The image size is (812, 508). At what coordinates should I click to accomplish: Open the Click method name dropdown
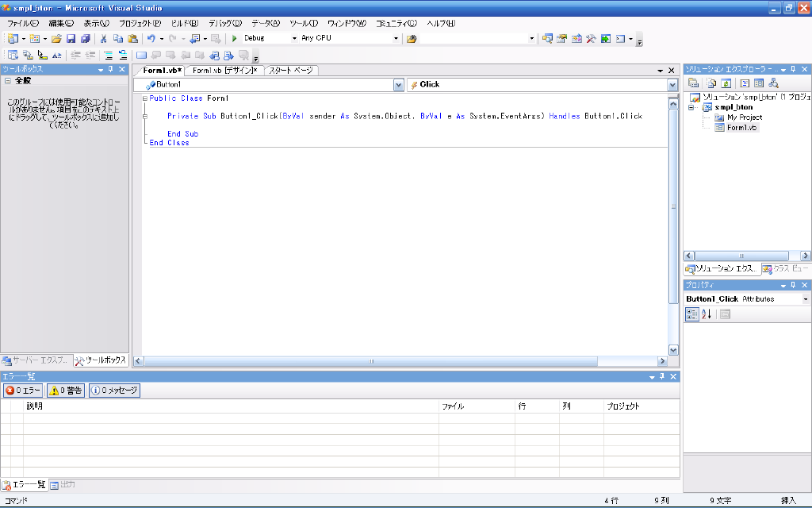click(x=672, y=85)
